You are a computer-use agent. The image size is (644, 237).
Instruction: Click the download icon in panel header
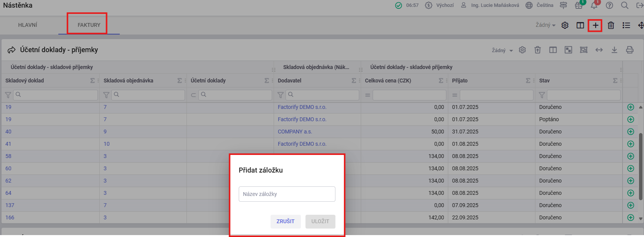pyautogui.click(x=614, y=50)
